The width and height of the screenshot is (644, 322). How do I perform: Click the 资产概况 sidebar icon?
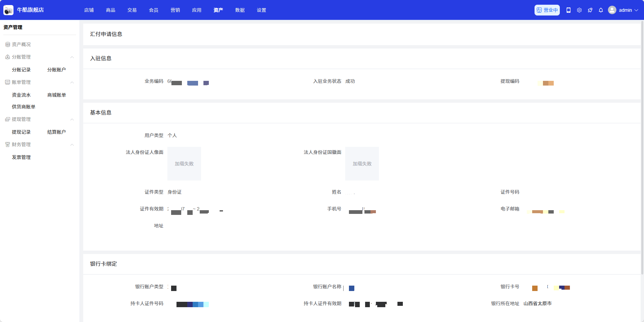pos(7,44)
